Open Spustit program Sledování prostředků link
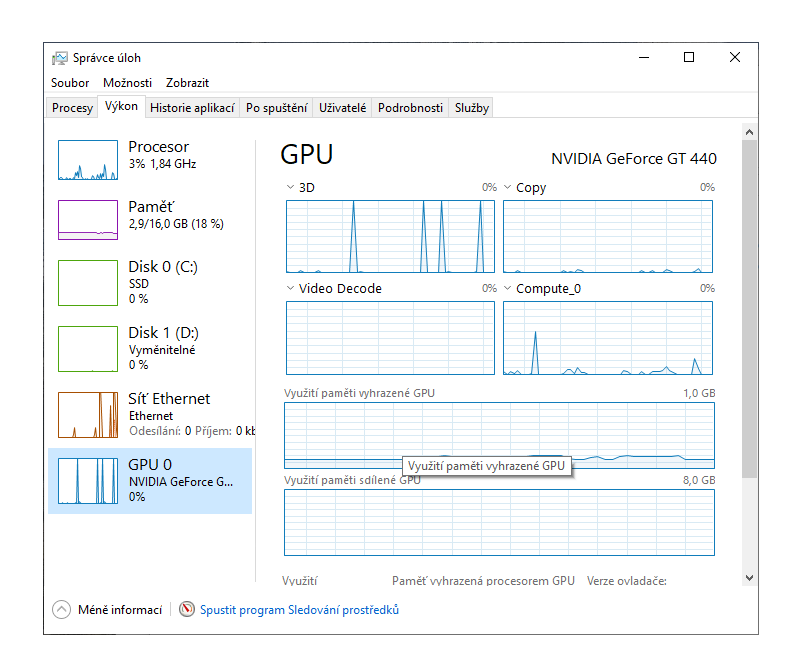The image size is (808, 671). pos(299,610)
